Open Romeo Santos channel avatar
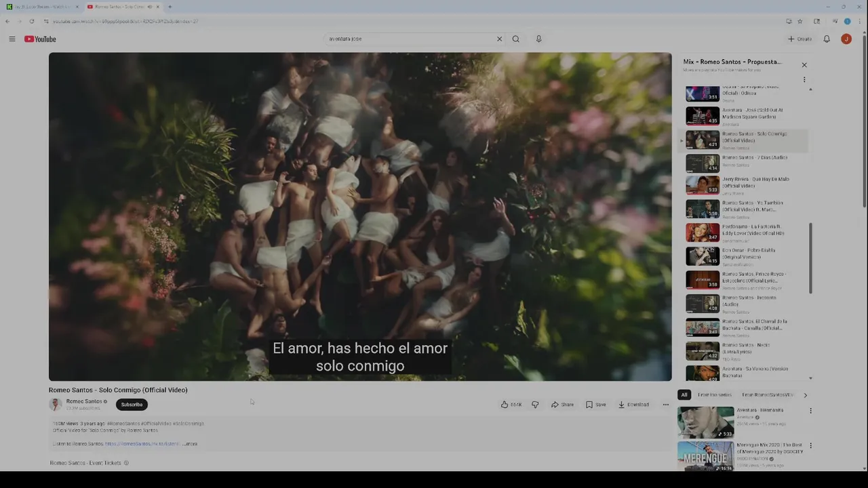The height and width of the screenshot is (488, 868). (56, 405)
